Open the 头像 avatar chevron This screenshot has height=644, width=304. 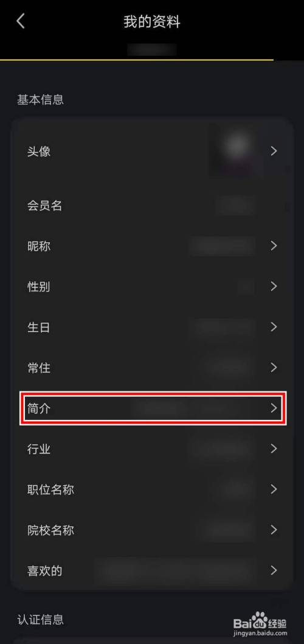(x=274, y=151)
